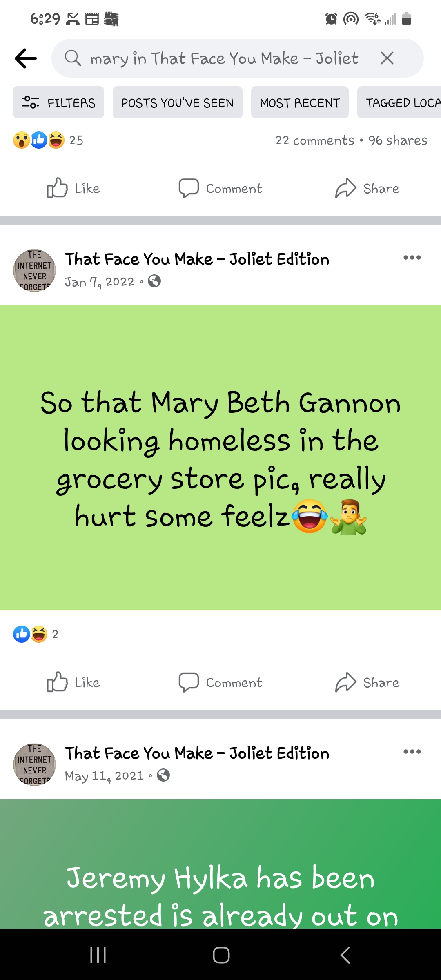Comment on the top post

point(220,189)
